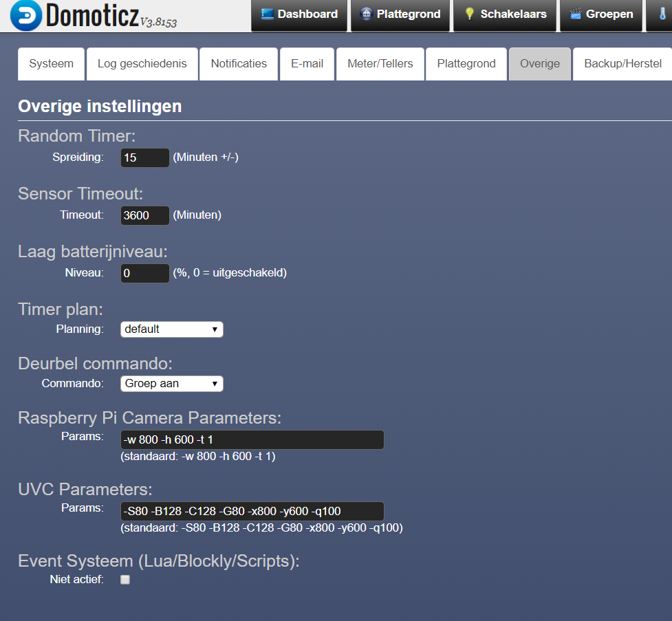
Task: Expand the Deurbel Commando dropdown
Action: pyautogui.click(x=172, y=384)
